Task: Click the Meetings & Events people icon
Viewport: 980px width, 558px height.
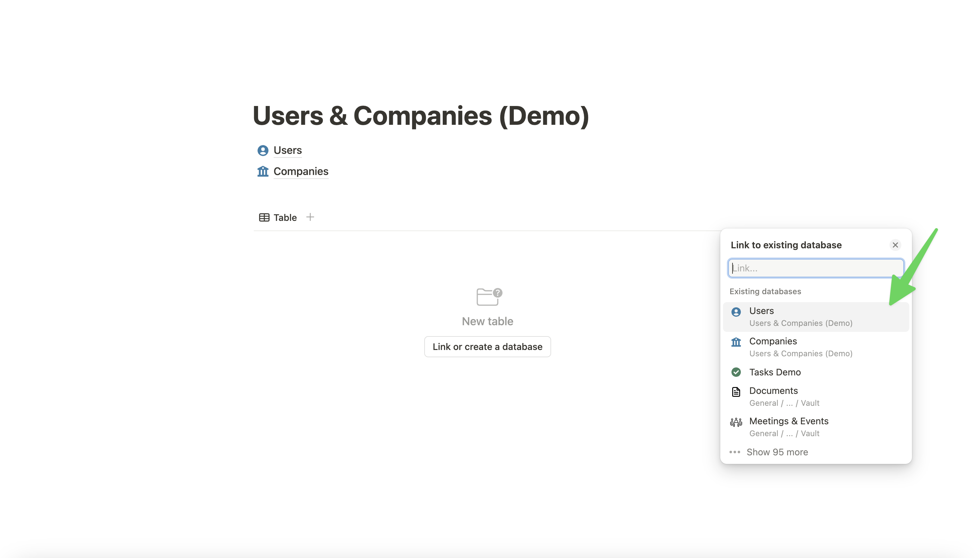Action: coord(736,422)
